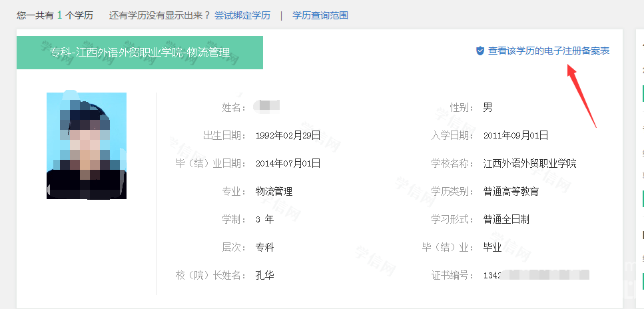Click the shield icon beside 电子注册备案表
644x309 pixels.
[480, 51]
